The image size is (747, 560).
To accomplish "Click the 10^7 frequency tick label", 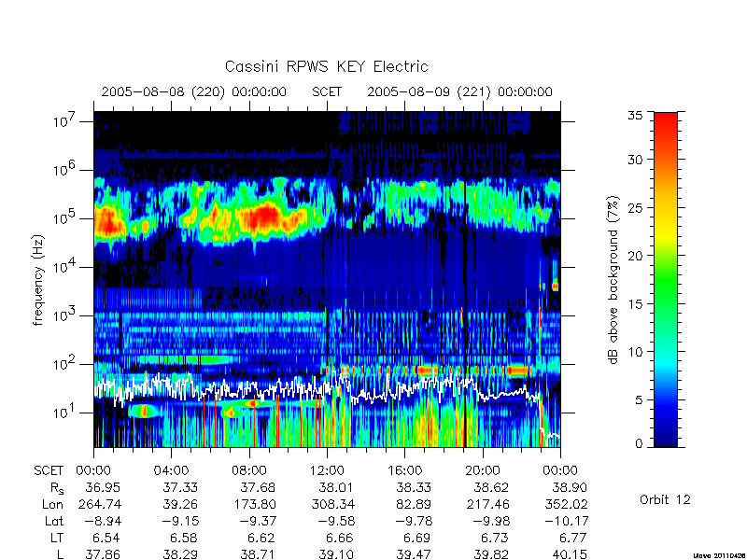I will pyautogui.click(x=65, y=120).
